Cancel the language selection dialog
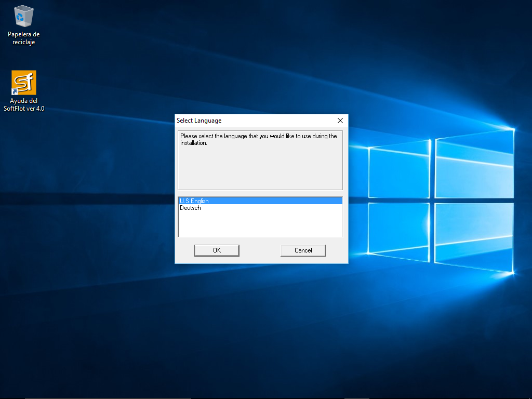532x399 pixels. click(x=303, y=250)
